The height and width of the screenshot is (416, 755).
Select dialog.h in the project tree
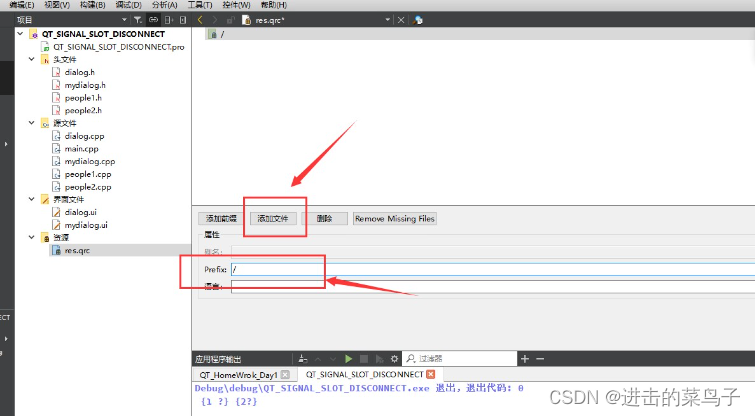click(79, 72)
